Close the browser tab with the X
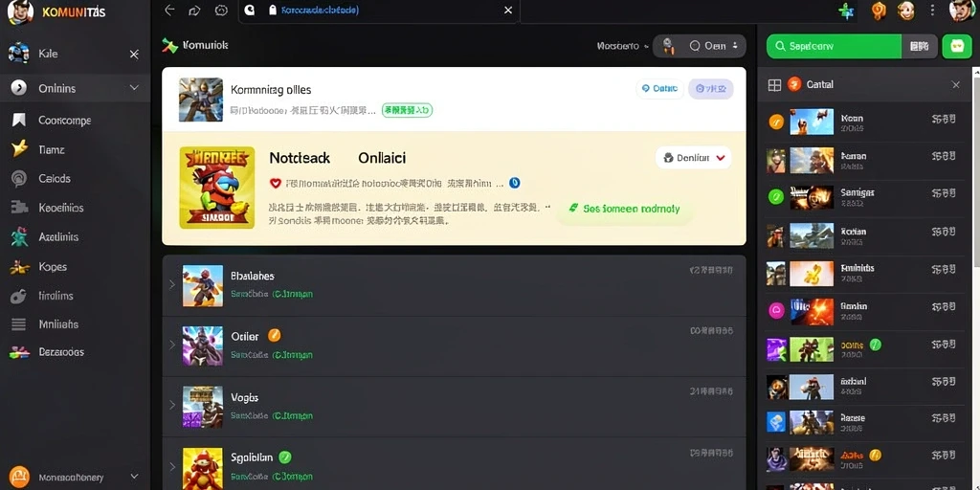Viewport: 980px width, 490px height. (508, 10)
